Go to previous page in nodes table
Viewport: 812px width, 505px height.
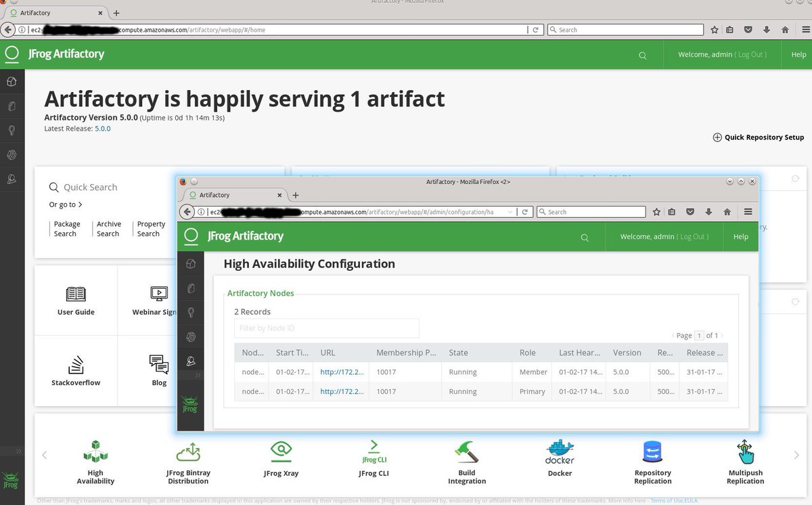click(673, 336)
